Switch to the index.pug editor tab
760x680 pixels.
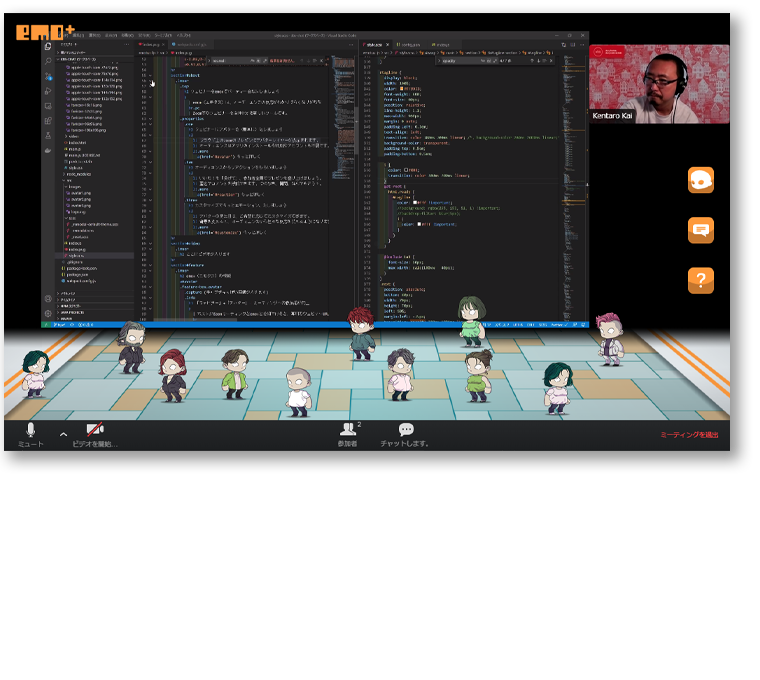(151, 45)
